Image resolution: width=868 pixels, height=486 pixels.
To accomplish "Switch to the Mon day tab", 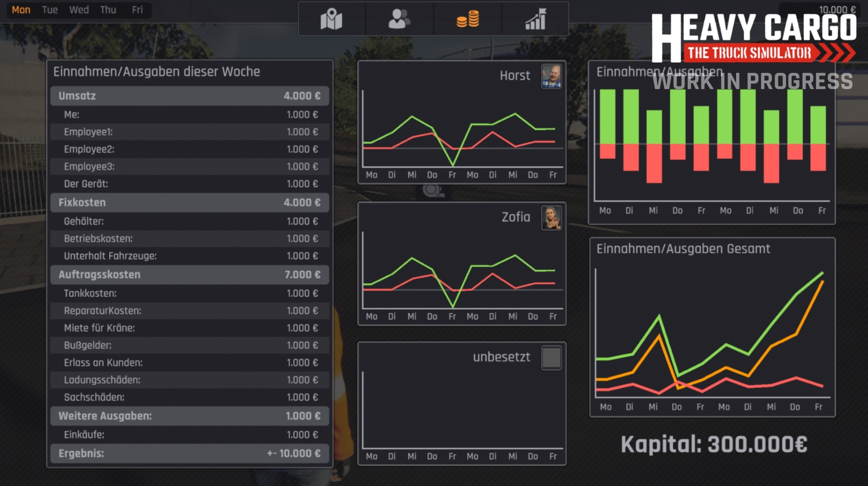I will pos(21,10).
